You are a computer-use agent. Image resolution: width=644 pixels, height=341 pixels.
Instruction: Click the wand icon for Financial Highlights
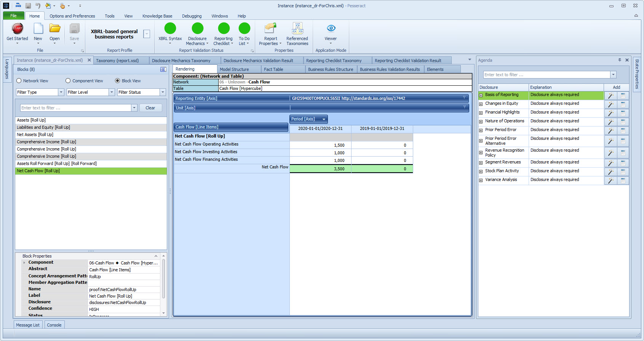pos(610,113)
